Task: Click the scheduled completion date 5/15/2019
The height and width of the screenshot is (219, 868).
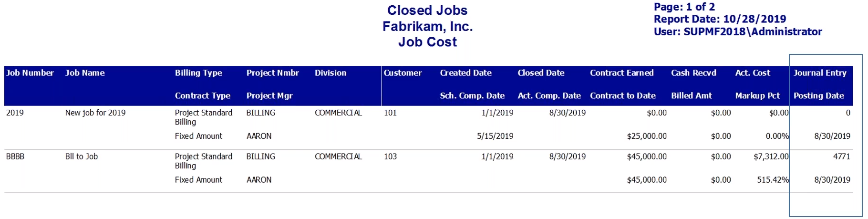Action: [495, 136]
